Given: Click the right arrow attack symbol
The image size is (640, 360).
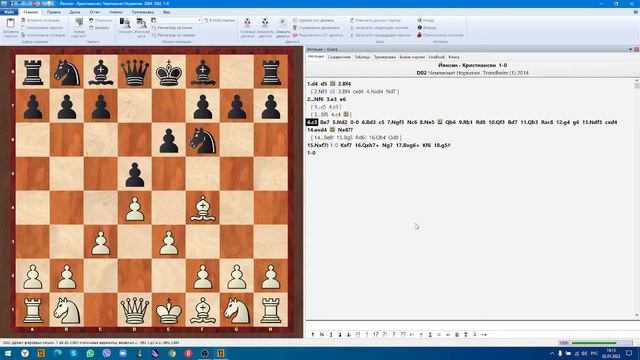Looking at the screenshot, I should [x=484, y=335].
